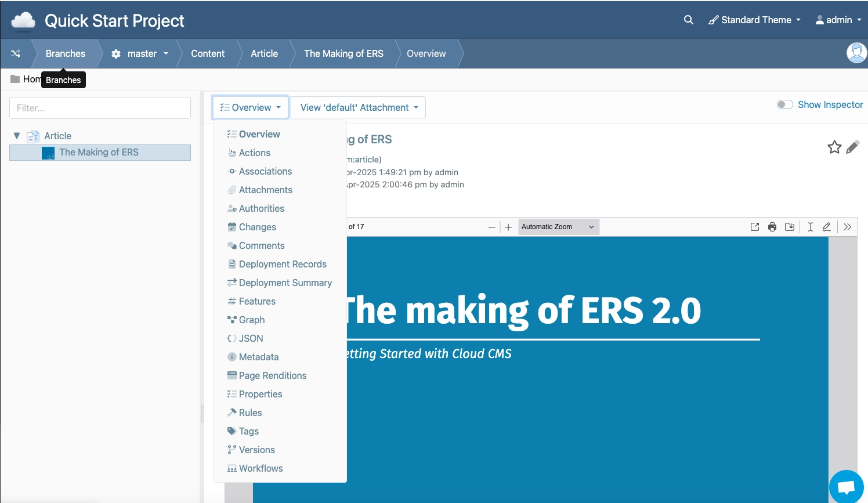Click the PDF zoom in plus button

508,227
